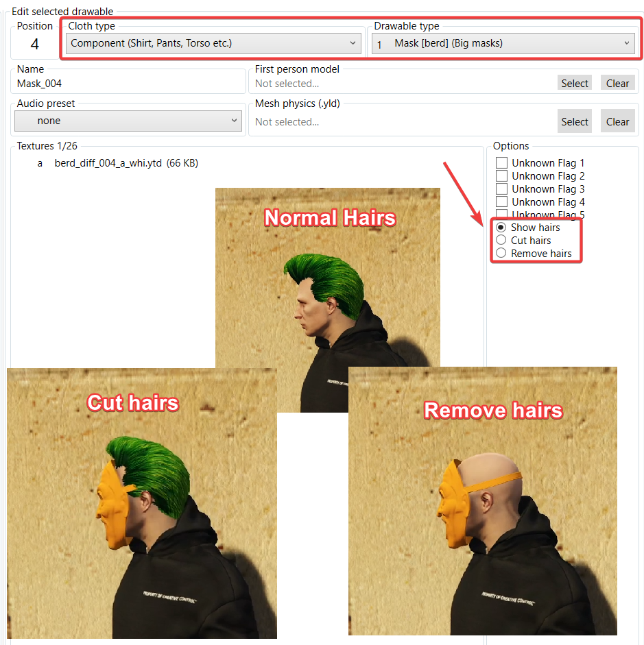Viewport: 644px width, 645px height.
Task: Select the Show hairs radio button
Action: pyautogui.click(x=501, y=228)
